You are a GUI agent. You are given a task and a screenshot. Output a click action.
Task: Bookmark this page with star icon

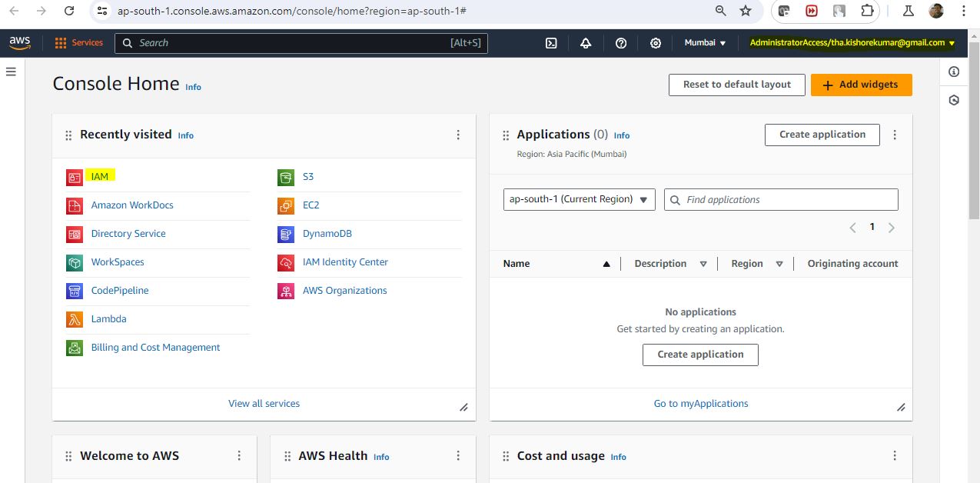point(745,11)
